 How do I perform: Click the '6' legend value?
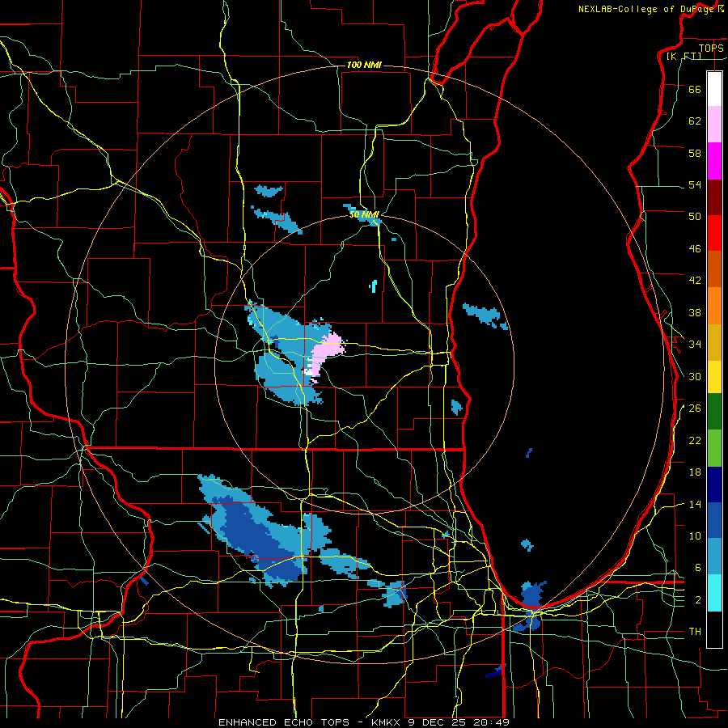(x=697, y=568)
